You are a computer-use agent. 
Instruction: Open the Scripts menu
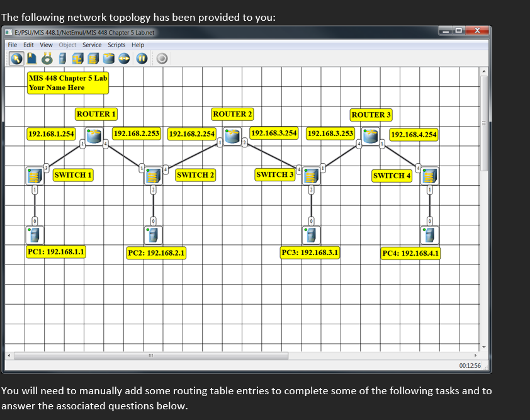(x=116, y=45)
